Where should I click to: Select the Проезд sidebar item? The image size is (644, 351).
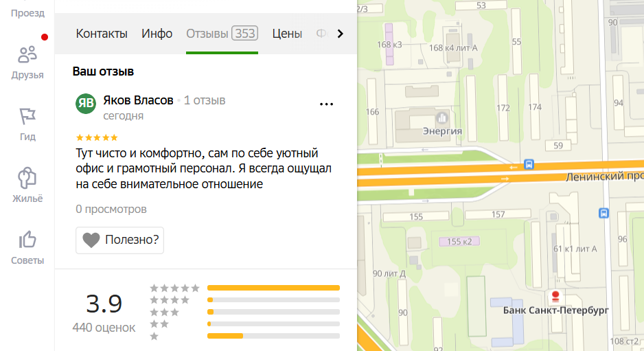click(x=27, y=13)
